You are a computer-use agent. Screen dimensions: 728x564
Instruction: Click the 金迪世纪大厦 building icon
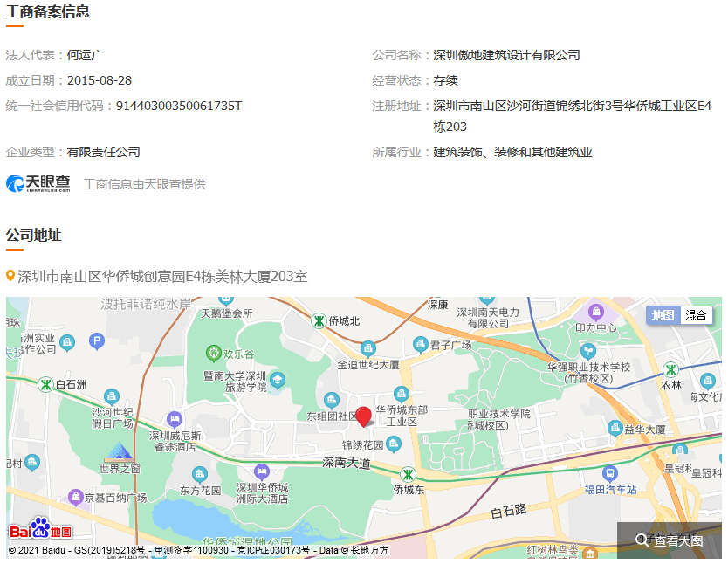click(x=367, y=348)
